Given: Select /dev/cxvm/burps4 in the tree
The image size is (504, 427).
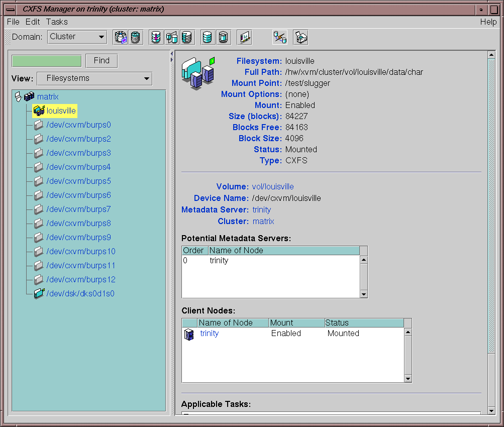Looking at the screenshot, I should [x=78, y=167].
